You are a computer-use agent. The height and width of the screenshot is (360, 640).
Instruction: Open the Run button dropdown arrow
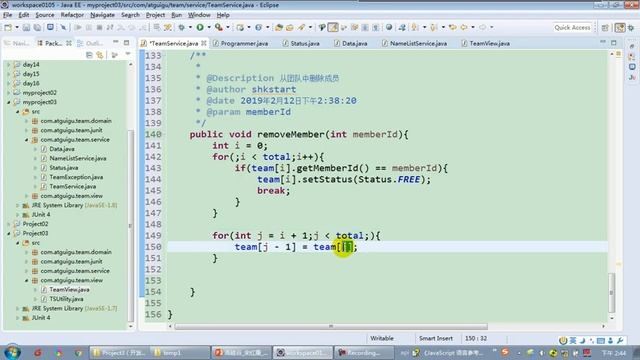click(209, 27)
